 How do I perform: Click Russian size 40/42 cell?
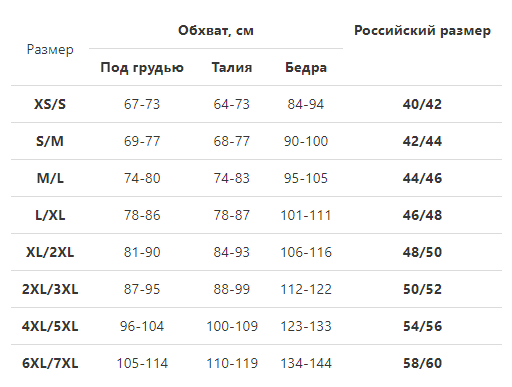(422, 104)
